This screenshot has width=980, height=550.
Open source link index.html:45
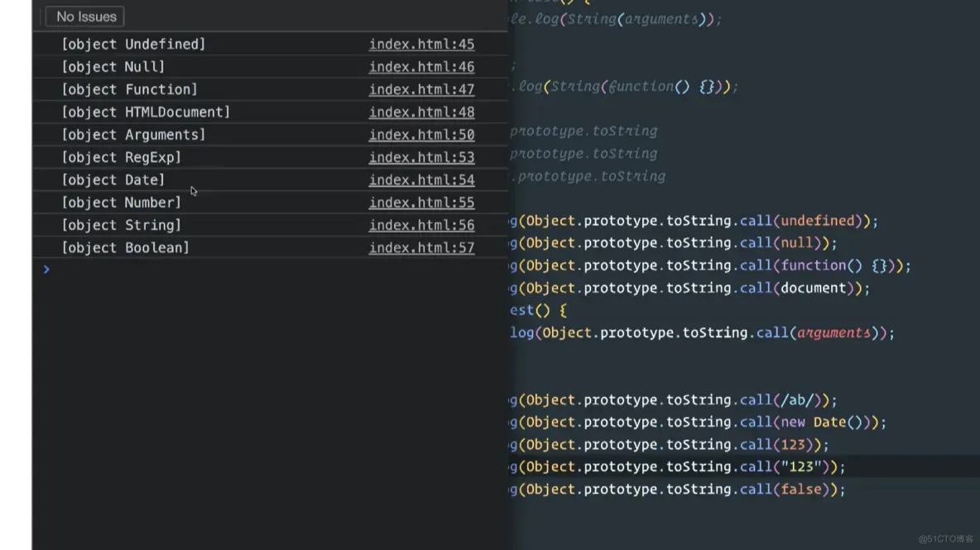click(421, 45)
